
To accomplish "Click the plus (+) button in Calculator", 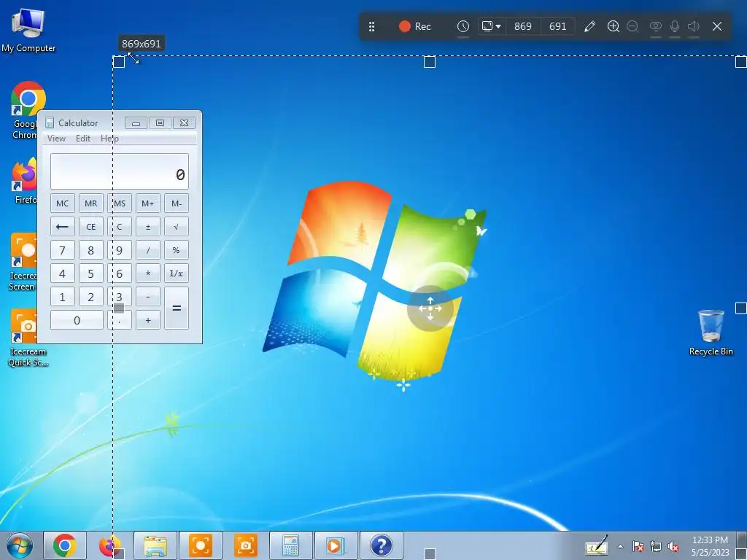I will [x=147, y=320].
